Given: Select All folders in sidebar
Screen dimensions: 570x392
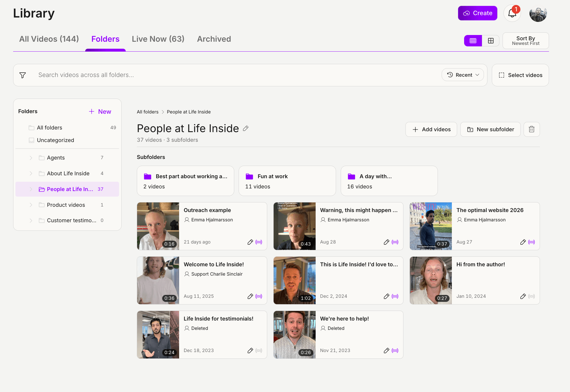Looking at the screenshot, I should coord(67,128).
